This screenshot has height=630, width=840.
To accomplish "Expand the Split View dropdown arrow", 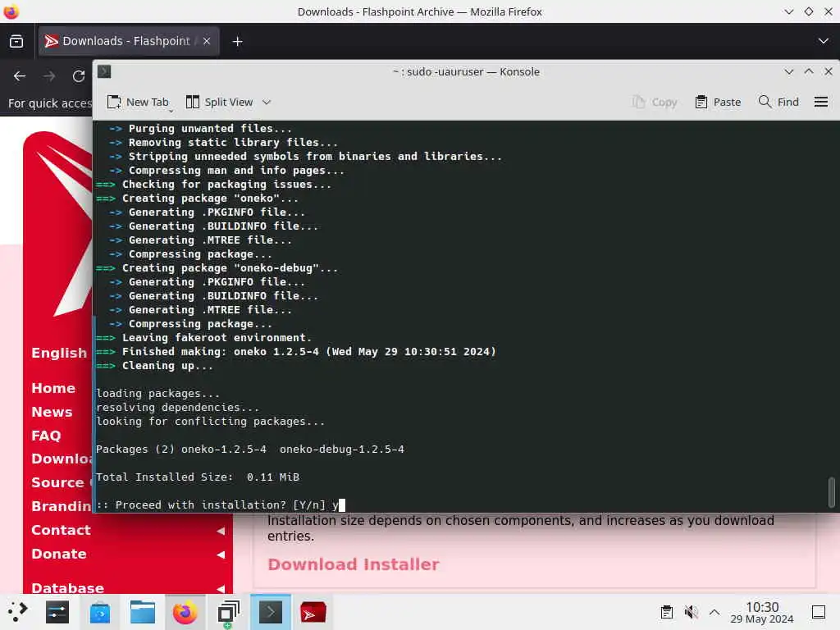I will pos(267,102).
